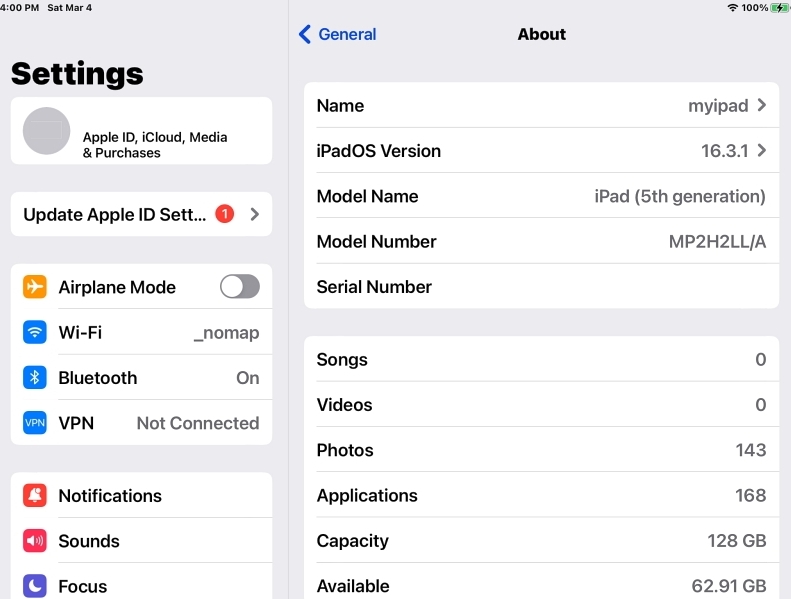
Task: Tap the _nomap Wi-Fi network name
Action: point(227,333)
